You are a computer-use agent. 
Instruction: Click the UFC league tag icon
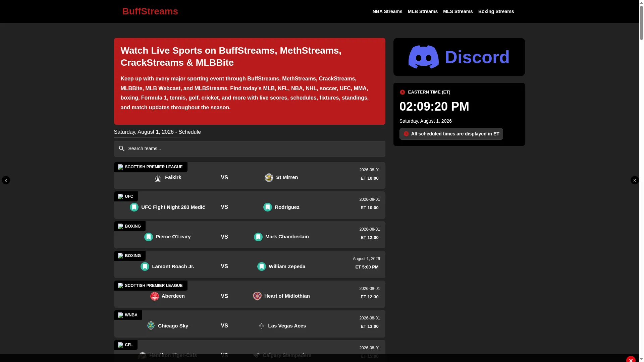pyautogui.click(x=121, y=196)
